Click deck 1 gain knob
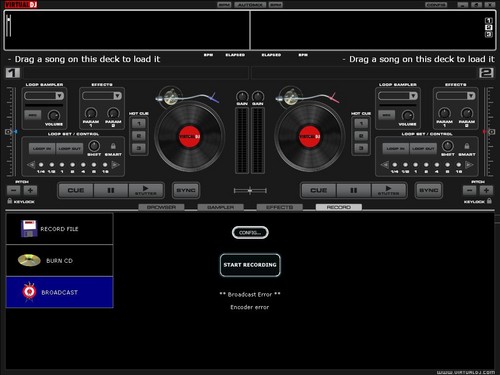This screenshot has width=500, height=375. 242,97
